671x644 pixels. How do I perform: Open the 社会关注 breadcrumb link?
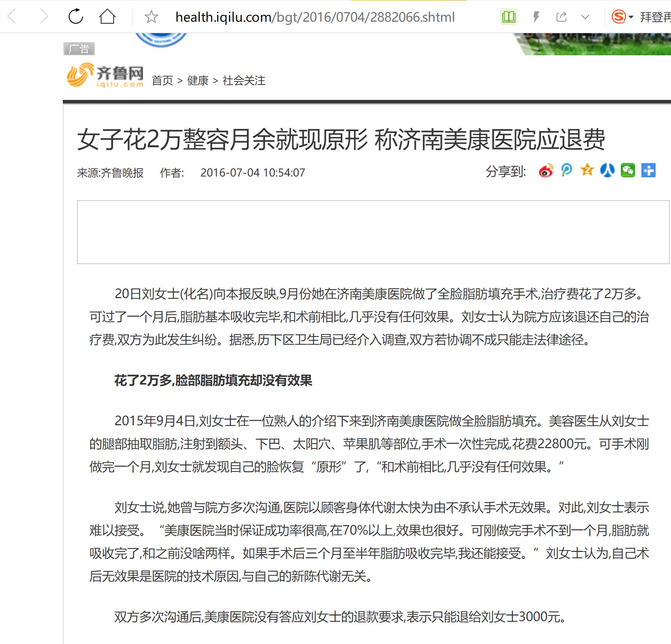coord(244,81)
